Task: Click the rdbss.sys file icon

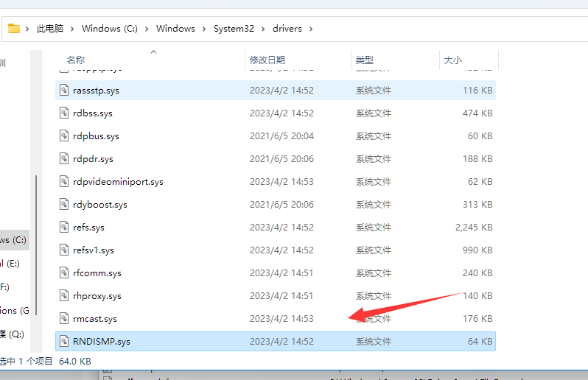Action: pos(64,113)
